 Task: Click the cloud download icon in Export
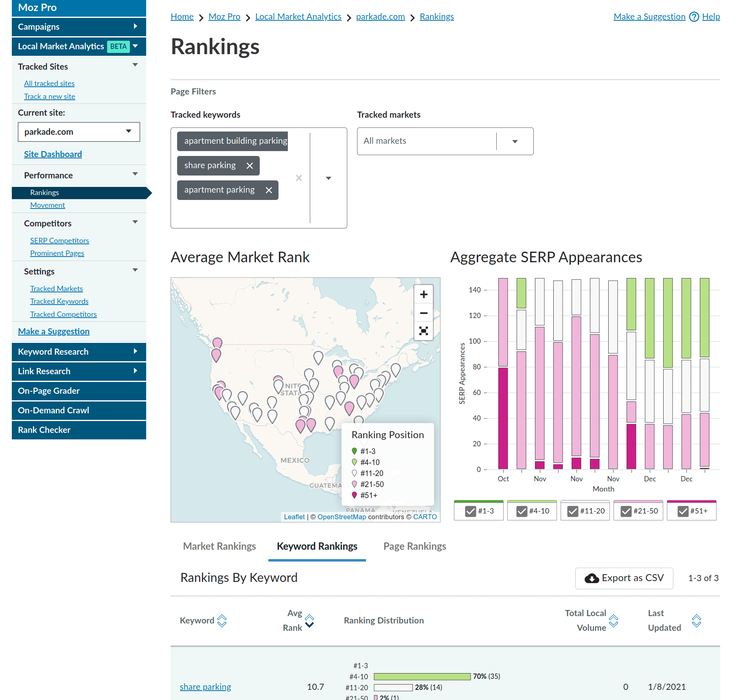pyautogui.click(x=592, y=578)
